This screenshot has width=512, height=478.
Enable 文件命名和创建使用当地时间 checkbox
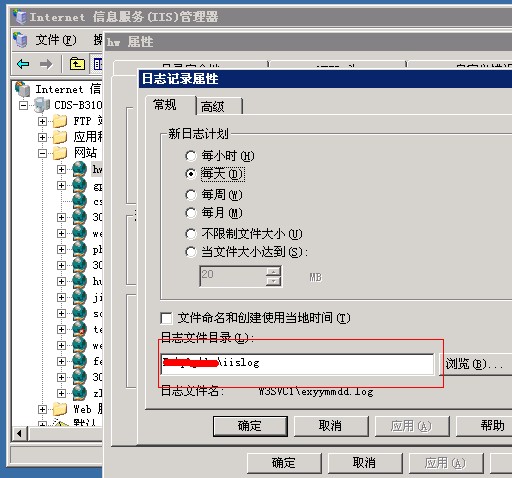(166, 318)
